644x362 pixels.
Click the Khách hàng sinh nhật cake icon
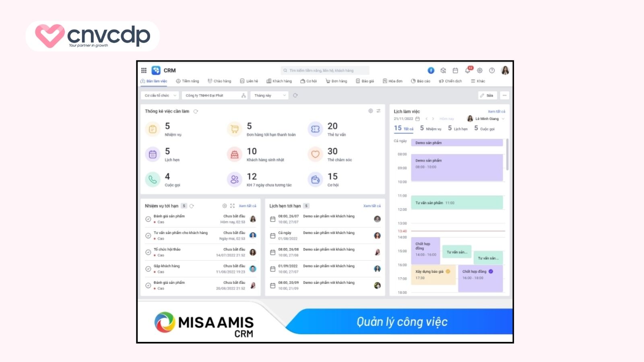tap(235, 154)
